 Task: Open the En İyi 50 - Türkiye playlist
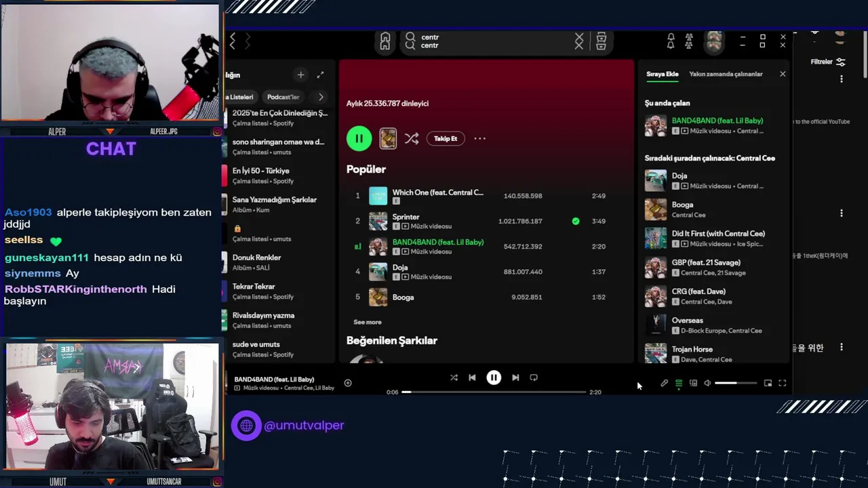tap(279, 176)
